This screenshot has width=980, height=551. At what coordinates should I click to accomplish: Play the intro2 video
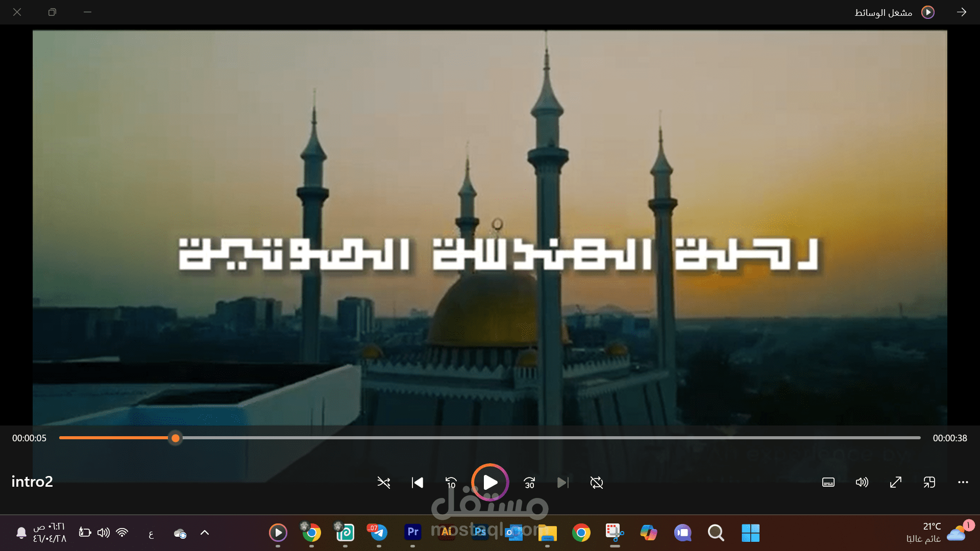[489, 482]
